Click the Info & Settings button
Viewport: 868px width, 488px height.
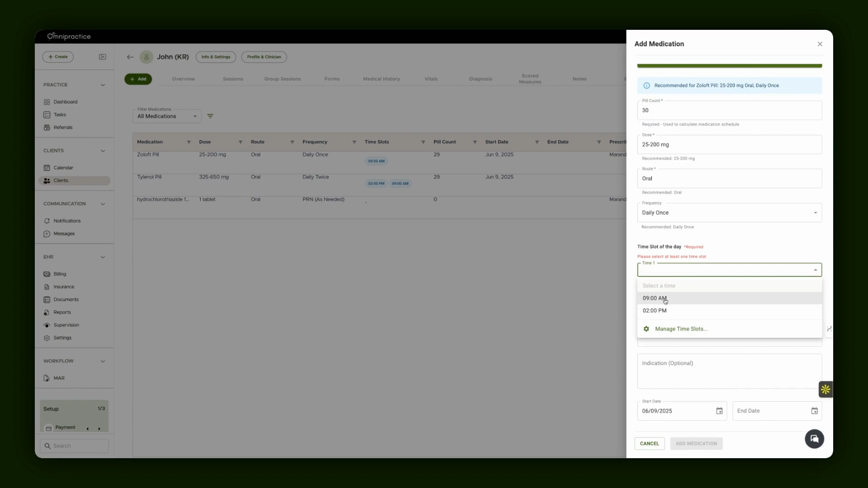[216, 57]
